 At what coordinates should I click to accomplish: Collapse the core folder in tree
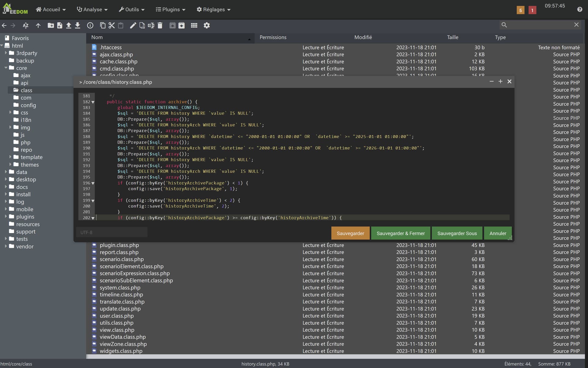click(6, 68)
